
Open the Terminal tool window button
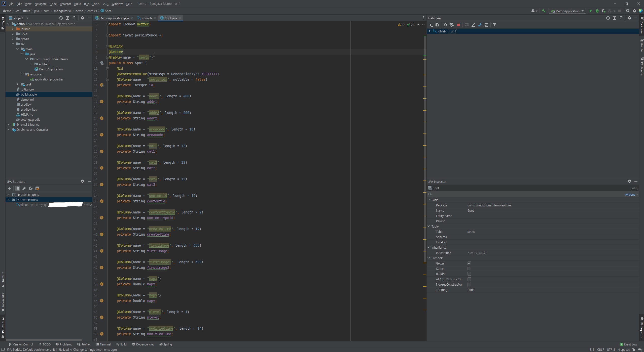pos(103,344)
